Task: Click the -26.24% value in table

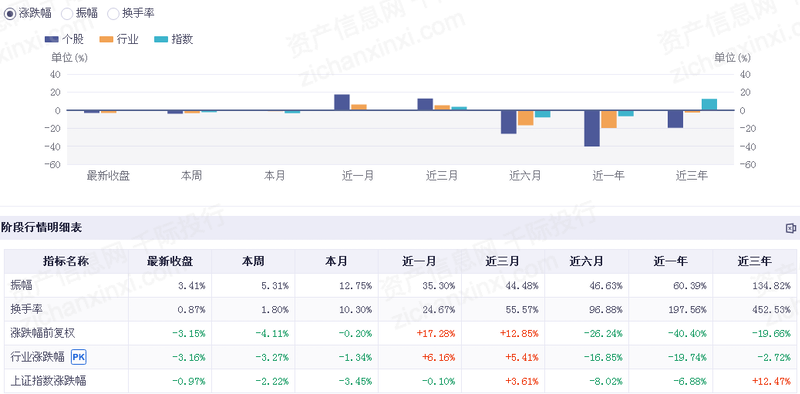Action: pos(602,333)
